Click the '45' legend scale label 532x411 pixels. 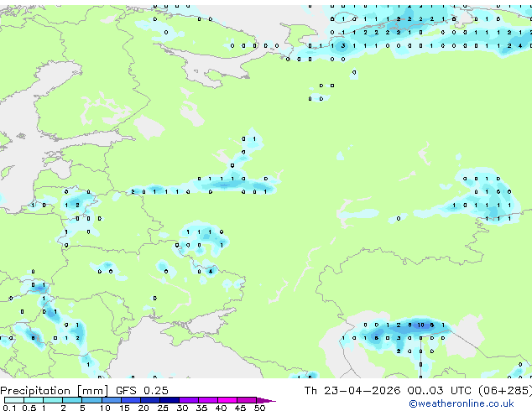(240, 408)
